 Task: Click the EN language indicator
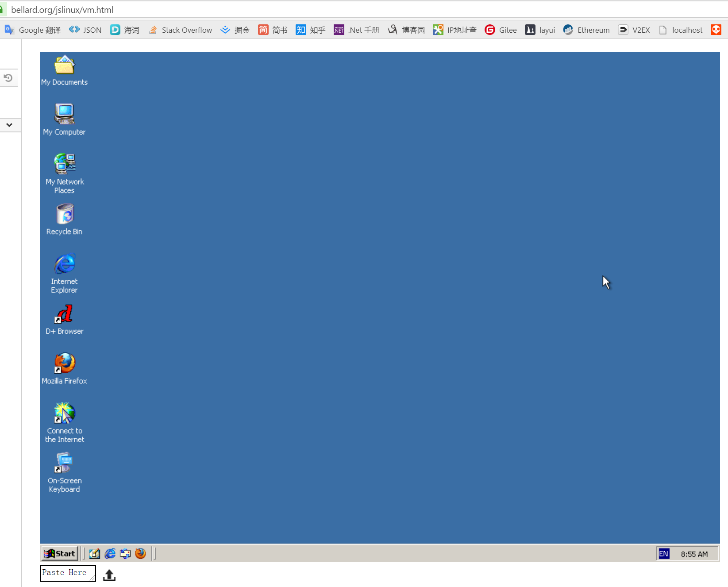pyautogui.click(x=663, y=554)
